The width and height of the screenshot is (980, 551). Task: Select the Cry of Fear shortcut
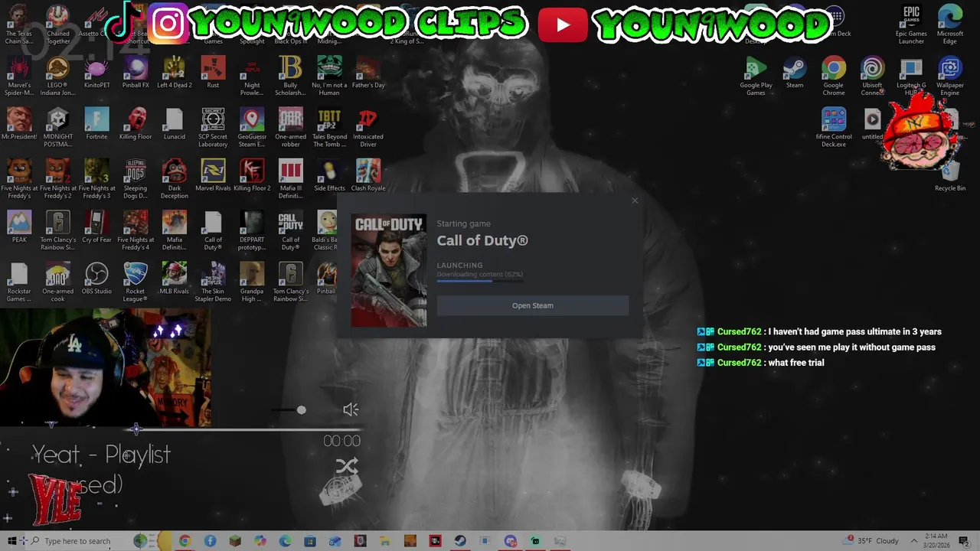click(x=96, y=227)
